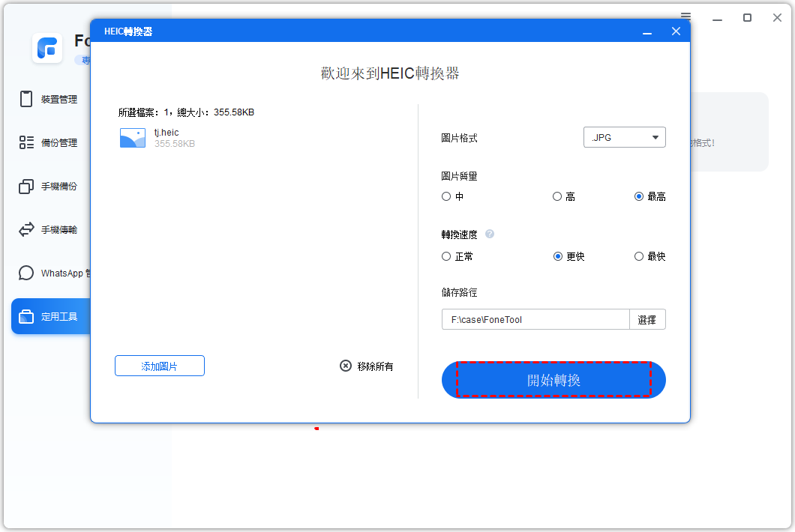Click the phone backup copy icon
This screenshot has height=532, width=795.
point(27,186)
